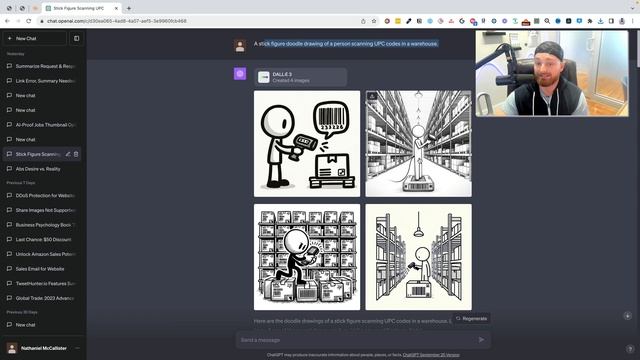Open the help question mark icon
The width and height of the screenshot is (640, 360).
pyautogui.click(x=630, y=349)
